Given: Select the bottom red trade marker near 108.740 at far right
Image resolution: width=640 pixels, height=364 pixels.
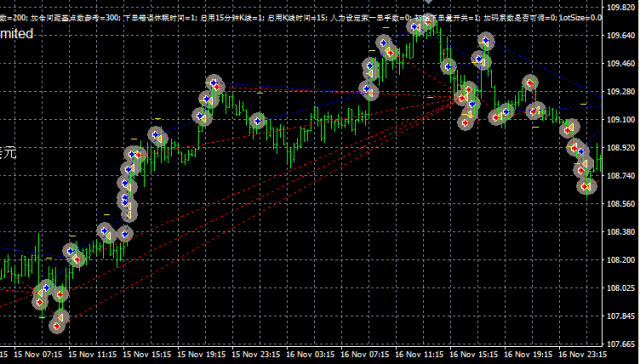Looking at the screenshot, I should (x=585, y=186).
